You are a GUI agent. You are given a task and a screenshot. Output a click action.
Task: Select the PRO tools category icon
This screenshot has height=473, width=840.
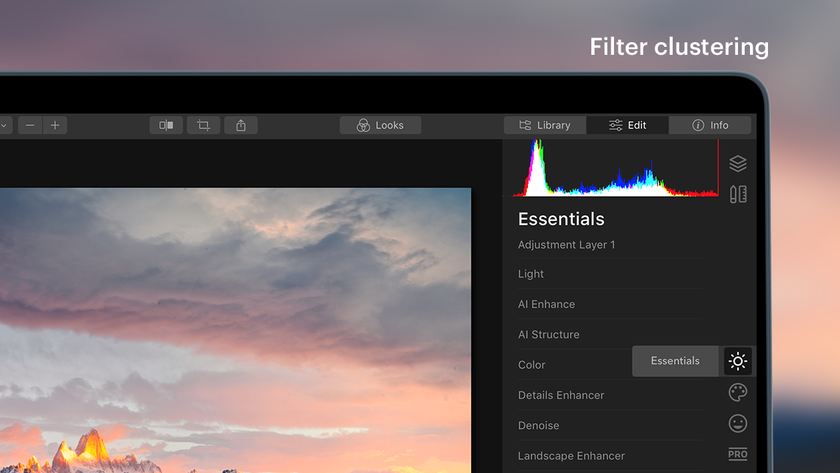pos(738,454)
